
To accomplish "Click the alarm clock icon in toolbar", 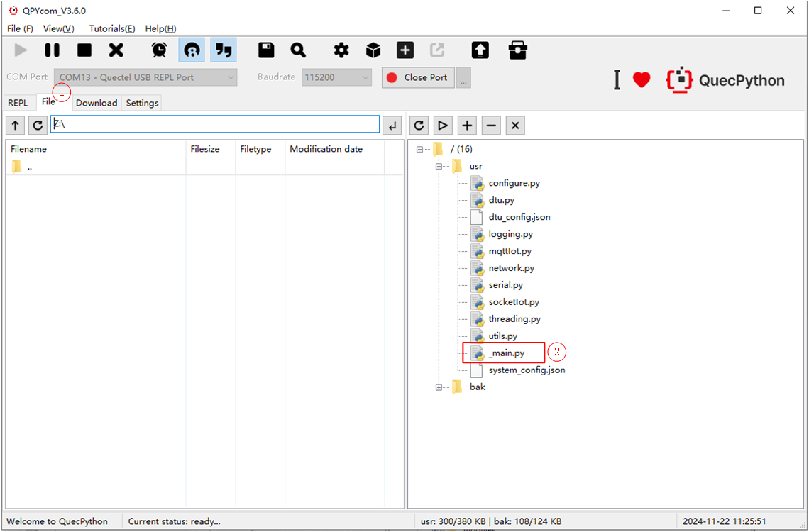I will point(159,50).
